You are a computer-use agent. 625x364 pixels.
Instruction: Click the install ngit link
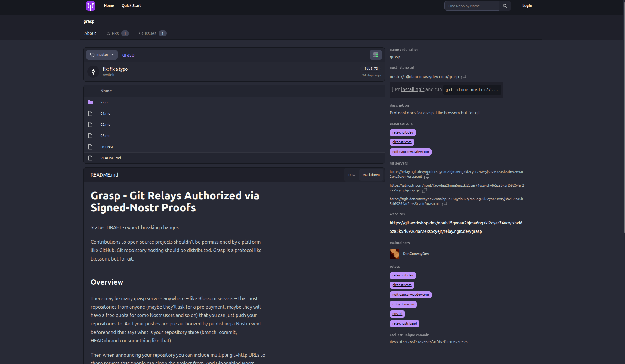tap(413, 90)
